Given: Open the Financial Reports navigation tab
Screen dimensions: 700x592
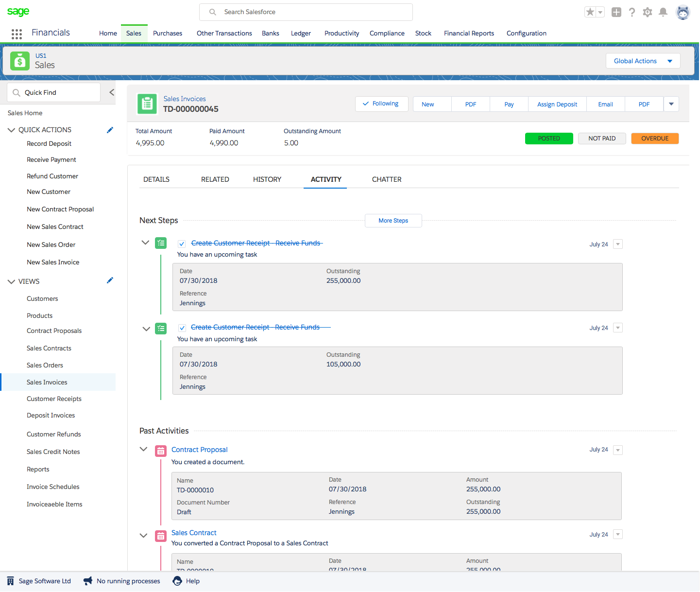Looking at the screenshot, I should pyautogui.click(x=469, y=34).
